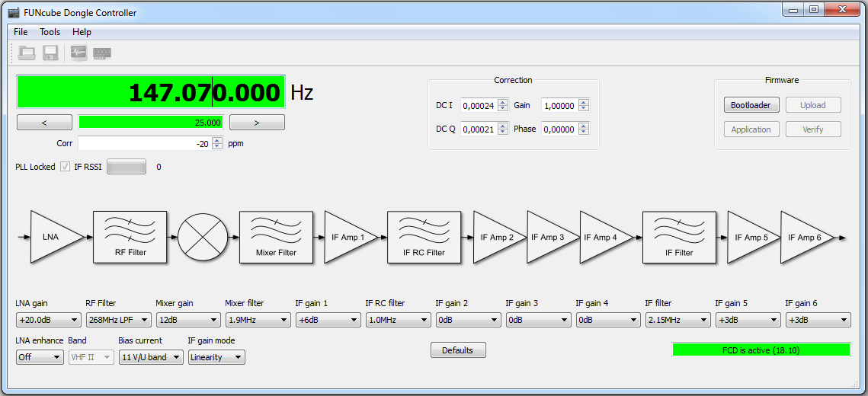Open the Mixer filter 1.9MHz dropdown
This screenshot has height=396, width=868.
[x=258, y=320]
